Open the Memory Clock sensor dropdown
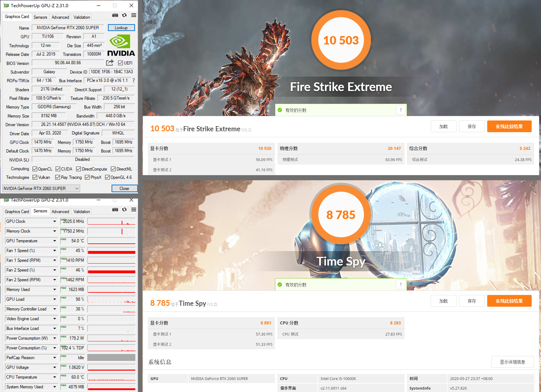Image resolution: width=541 pixels, height=392 pixels. tap(54, 231)
